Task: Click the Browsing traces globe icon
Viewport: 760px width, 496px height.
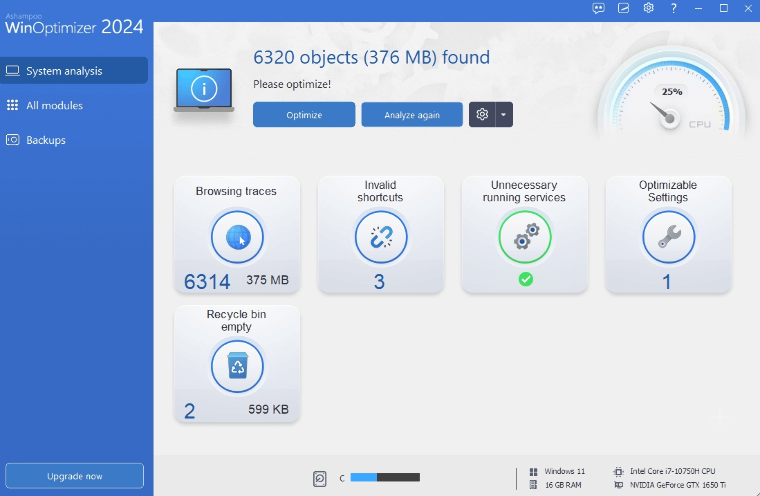Action: pyautogui.click(x=237, y=238)
